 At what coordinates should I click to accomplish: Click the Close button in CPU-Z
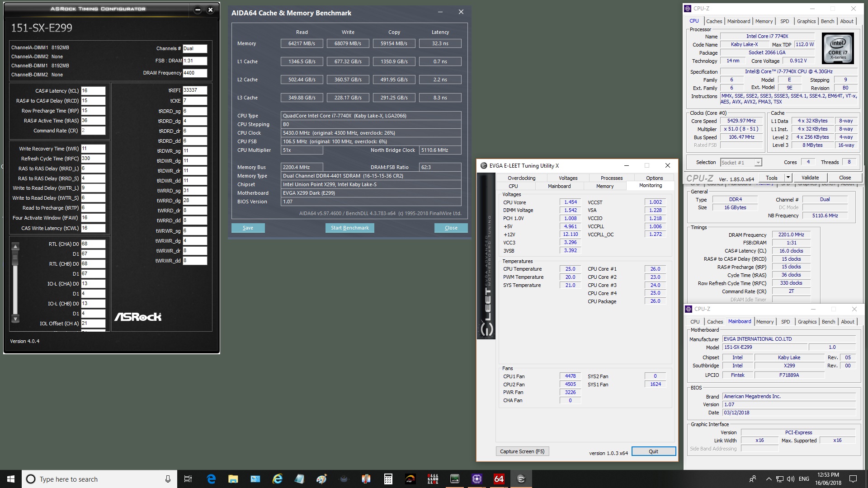(845, 178)
